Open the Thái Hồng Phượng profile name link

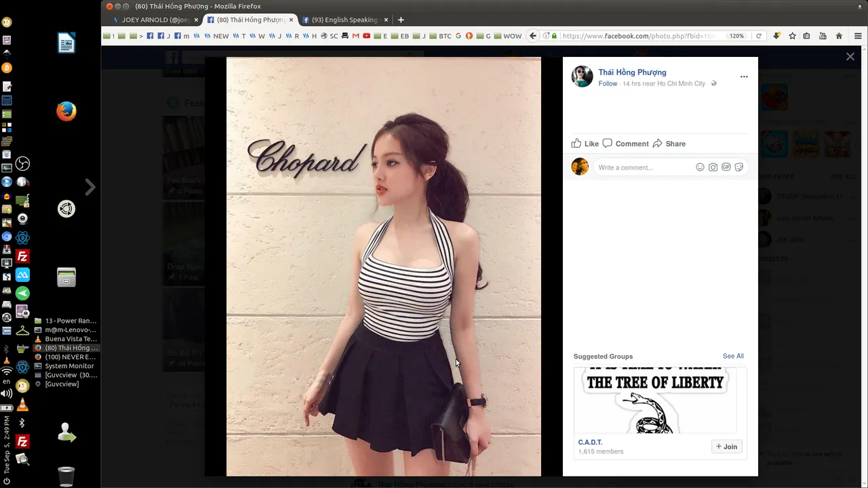632,73
